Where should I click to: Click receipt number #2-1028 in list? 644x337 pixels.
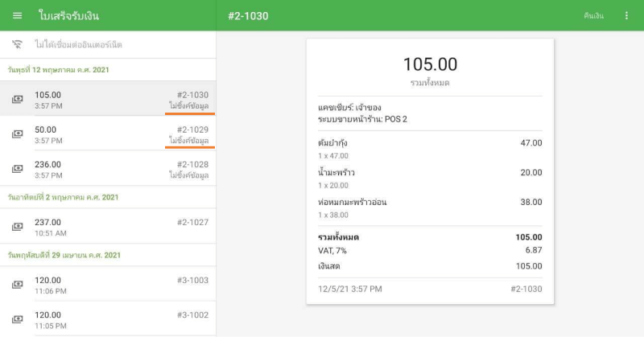(192, 165)
